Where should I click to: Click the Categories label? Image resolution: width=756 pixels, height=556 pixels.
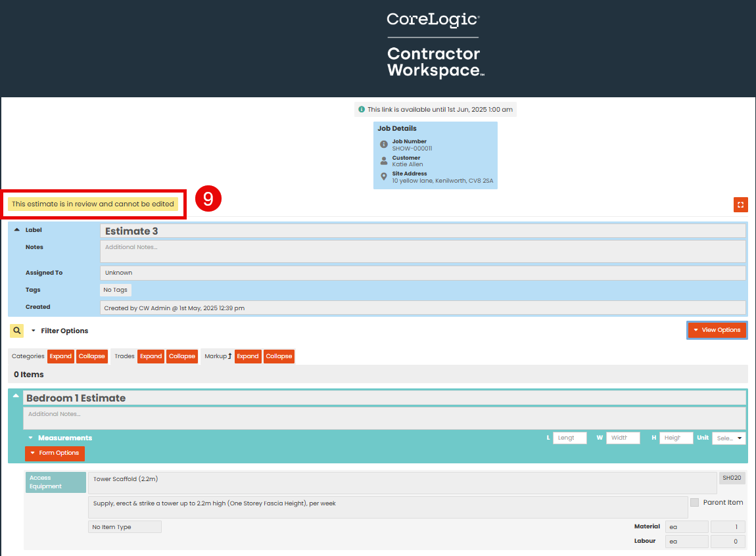point(28,356)
